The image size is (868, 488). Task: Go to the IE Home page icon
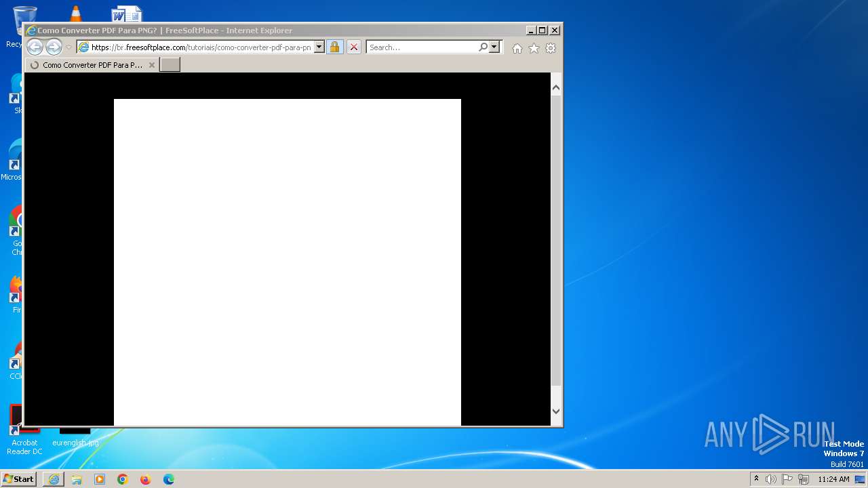(517, 48)
